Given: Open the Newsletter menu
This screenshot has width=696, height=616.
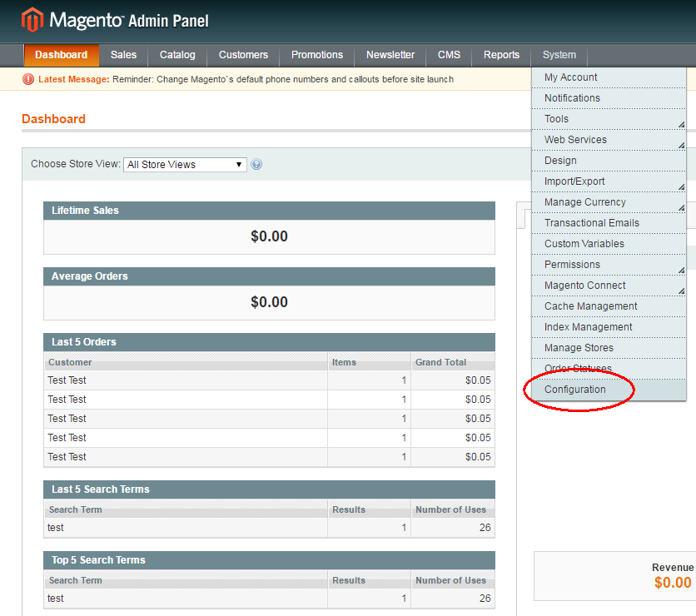Looking at the screenshot, I should 390,55.
